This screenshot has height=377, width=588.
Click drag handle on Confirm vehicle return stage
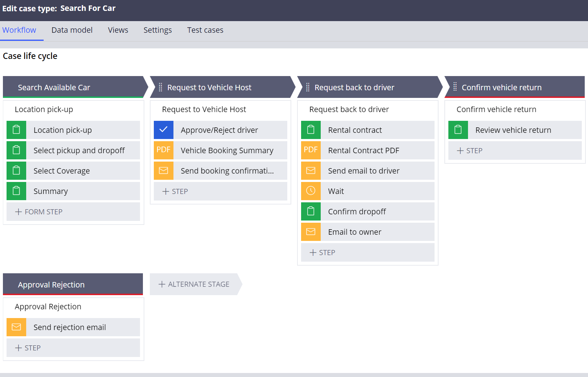(x=455, y=87)
